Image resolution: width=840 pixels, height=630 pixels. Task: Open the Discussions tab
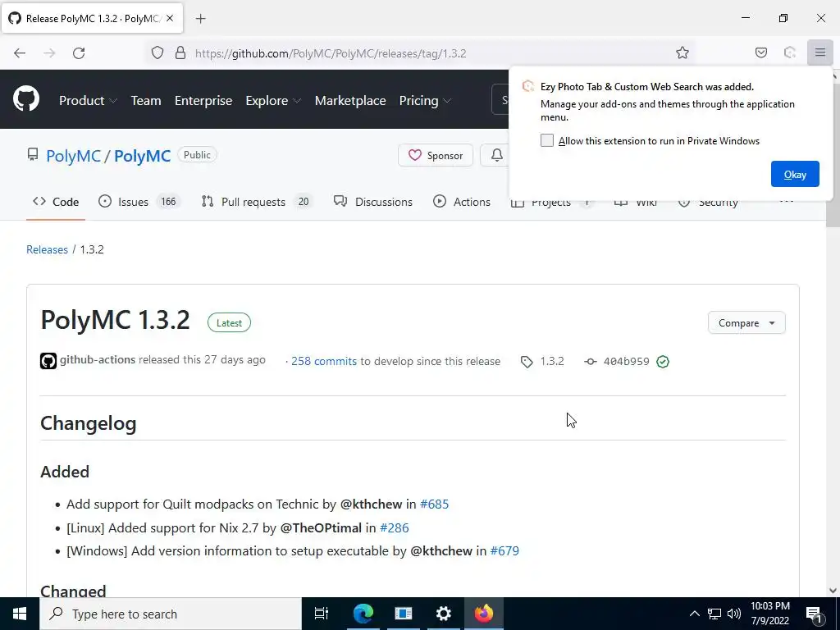click(x=373, y=202)
